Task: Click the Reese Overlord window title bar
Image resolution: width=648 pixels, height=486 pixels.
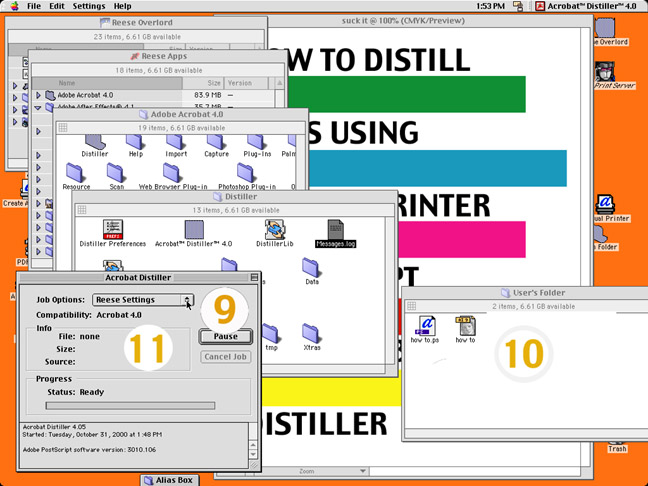Action: (136, 23)
